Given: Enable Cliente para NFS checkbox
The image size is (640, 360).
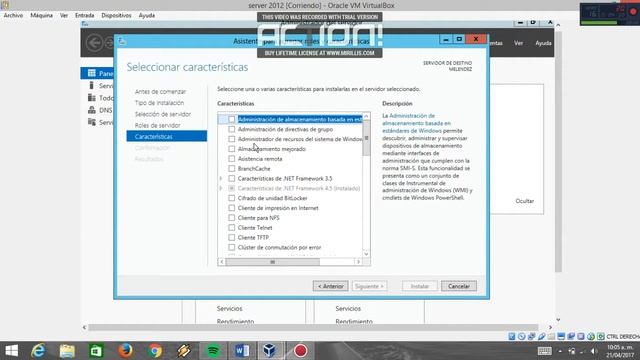Looking at the screenshot, I should click(x=231, y=218).
